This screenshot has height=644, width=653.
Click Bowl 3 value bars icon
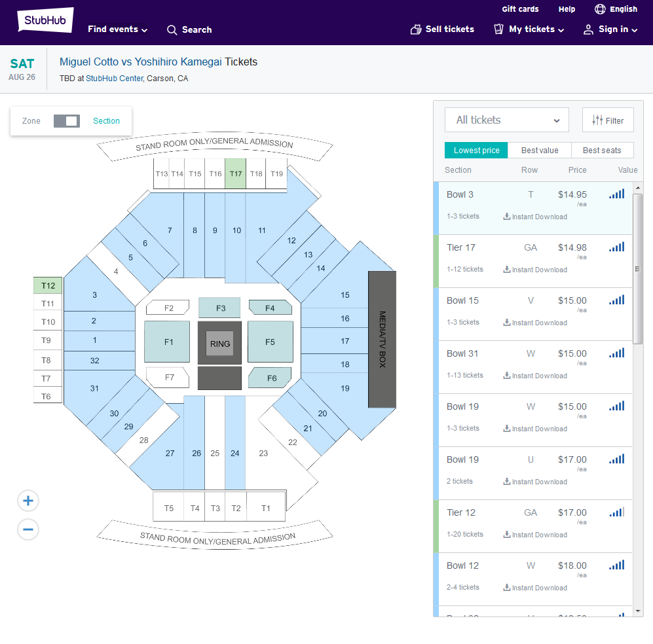coord(617,194)
